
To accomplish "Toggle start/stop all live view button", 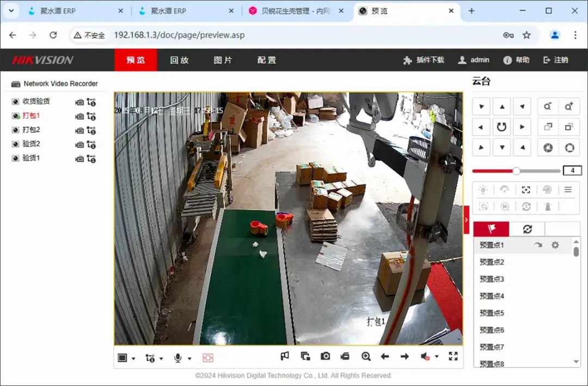I will 208,358.
